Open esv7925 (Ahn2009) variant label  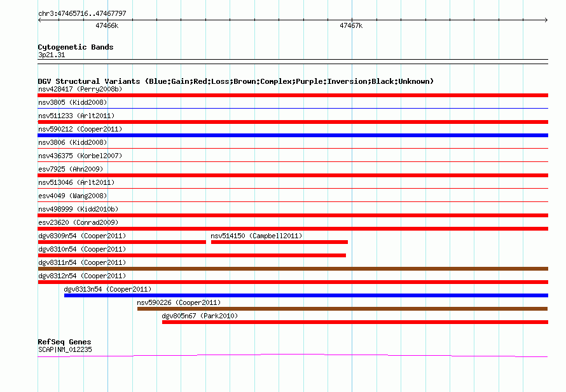(x=71, y=169)
